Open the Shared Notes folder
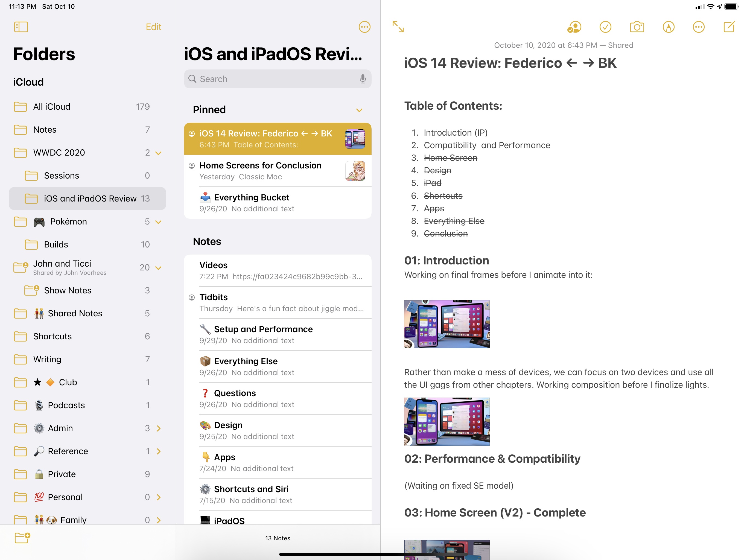 pos(87,313)
